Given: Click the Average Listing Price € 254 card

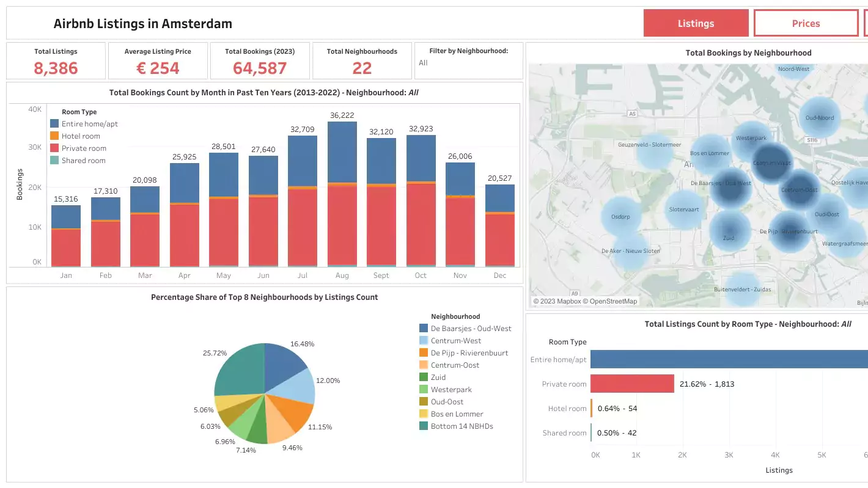Looking at the screenshot, I should click(x=158, y=61).
